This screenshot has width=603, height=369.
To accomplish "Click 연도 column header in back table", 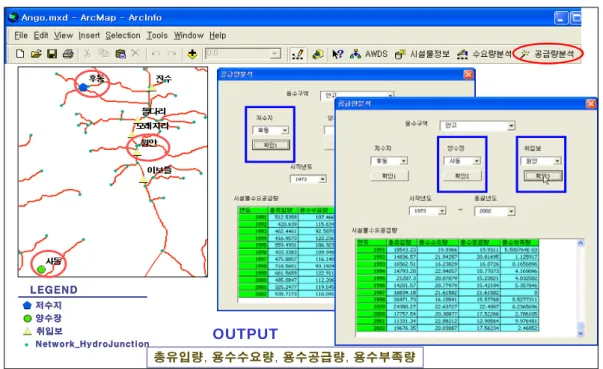I will click(253, 210).
